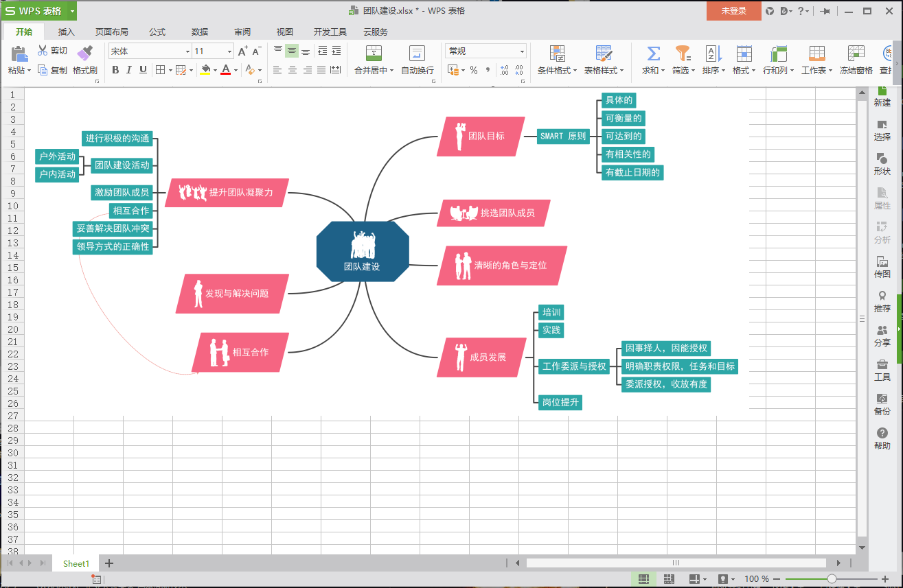
Task: Click the decrease indent icon
Action: pos(323,51)
